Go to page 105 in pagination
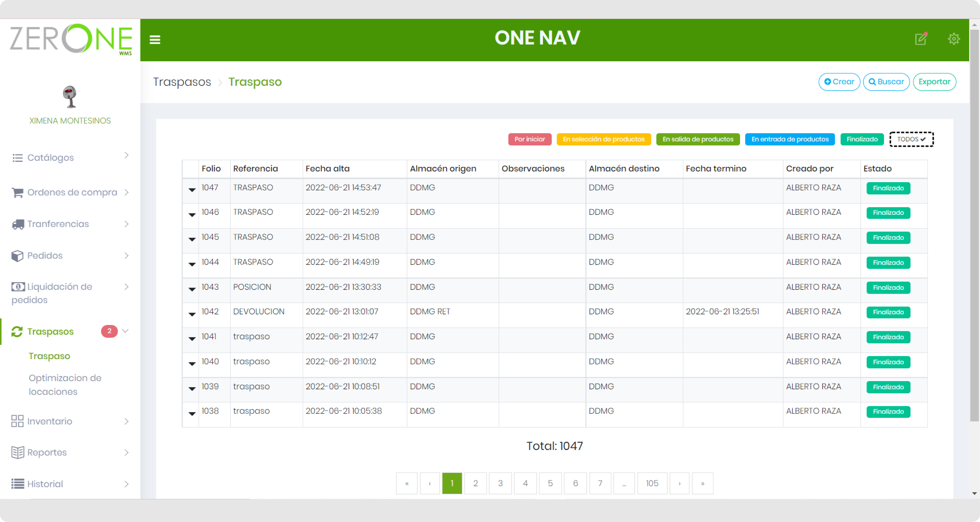980x522 pixels. [x=652, y=483]
